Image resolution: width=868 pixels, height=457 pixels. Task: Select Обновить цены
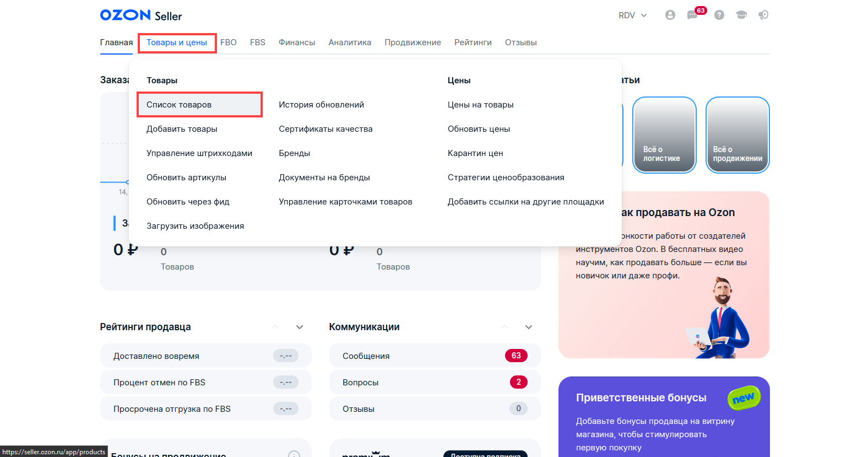479,129
